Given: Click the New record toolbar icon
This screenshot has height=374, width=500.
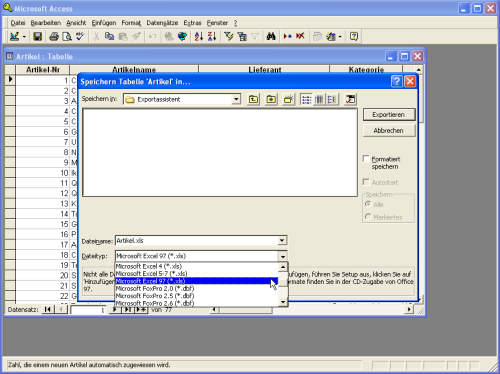Looking at the screenshot, I should 287,36.
